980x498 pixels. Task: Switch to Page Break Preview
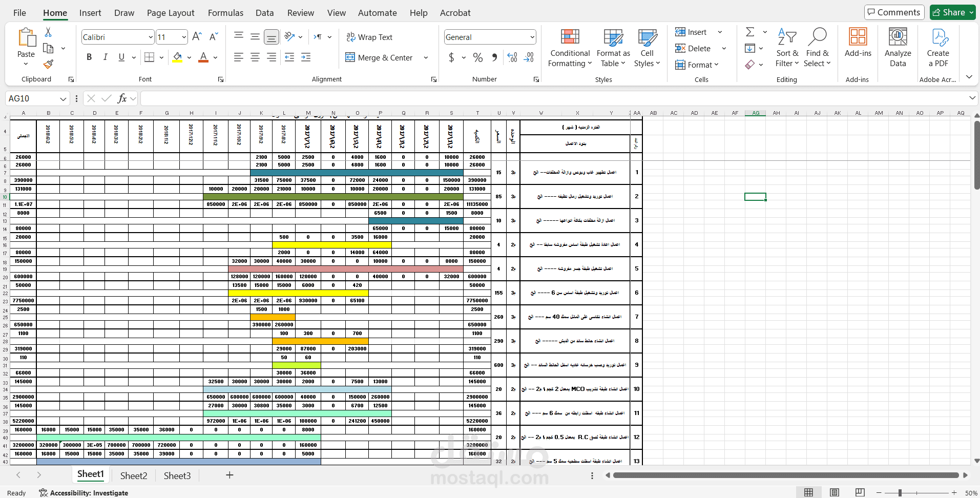point(860,492)
